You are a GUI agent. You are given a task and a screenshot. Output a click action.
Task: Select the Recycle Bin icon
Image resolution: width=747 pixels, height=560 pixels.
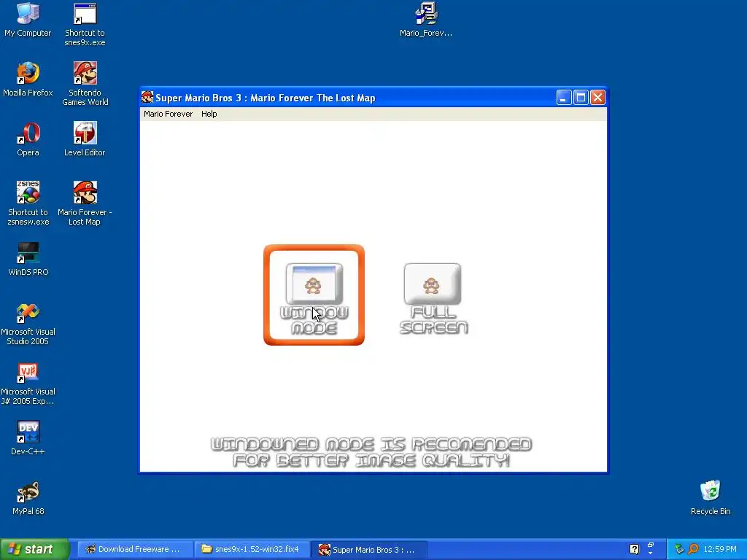pos(711,498)
